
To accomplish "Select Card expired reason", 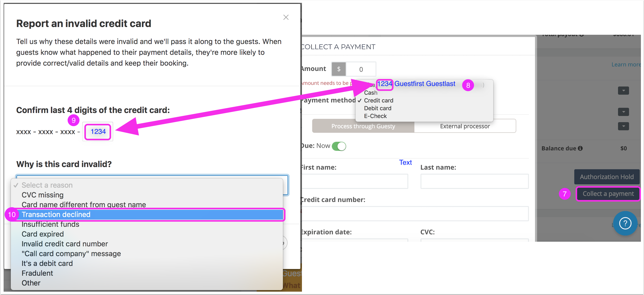I will point(147,234).
